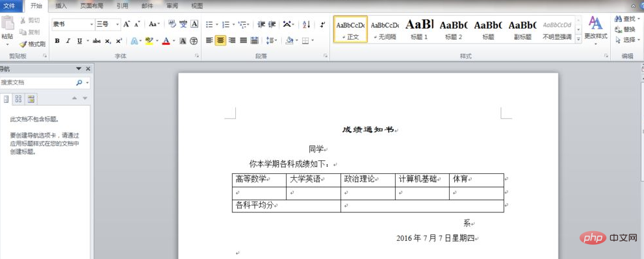Click the Character Border icon
The height and width of the screenshot is (259, 644).
click(194, 24)
